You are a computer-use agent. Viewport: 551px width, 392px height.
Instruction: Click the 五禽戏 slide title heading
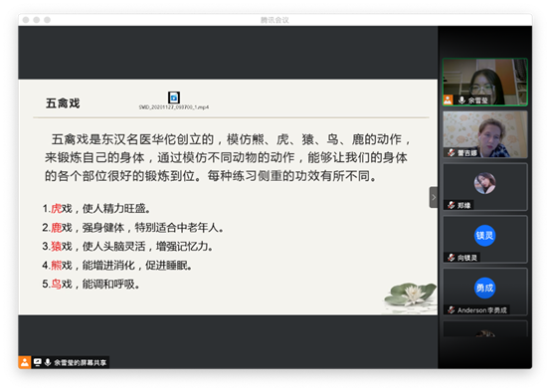63,103
